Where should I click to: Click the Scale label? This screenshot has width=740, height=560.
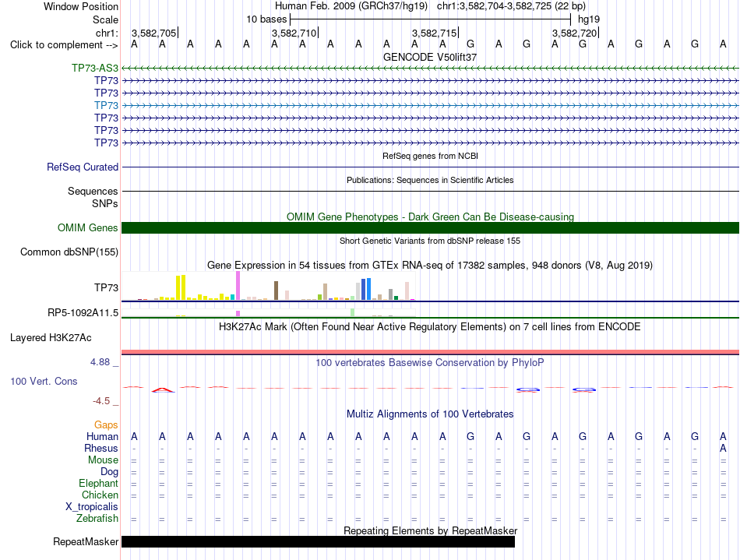tap(105, 19)
